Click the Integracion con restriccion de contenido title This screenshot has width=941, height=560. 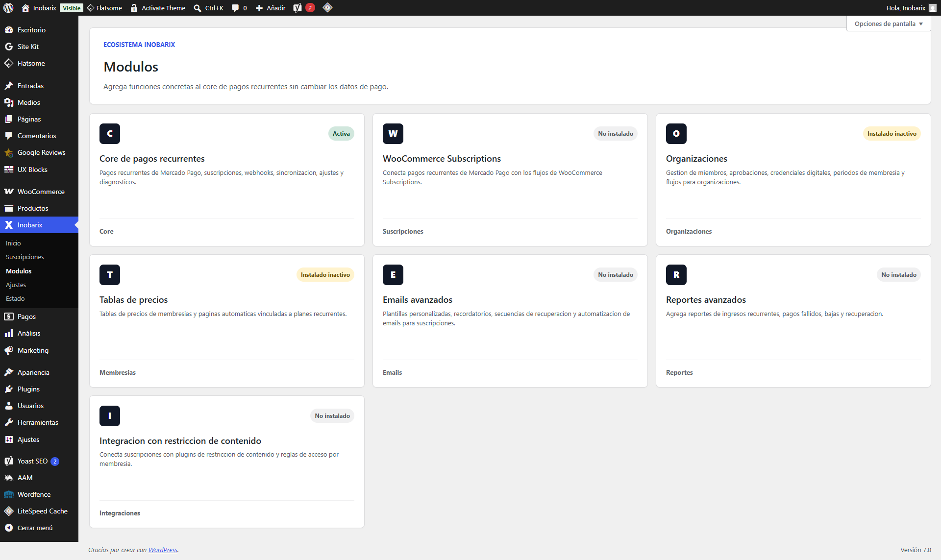pyautogui.click(x=180, y=441)
